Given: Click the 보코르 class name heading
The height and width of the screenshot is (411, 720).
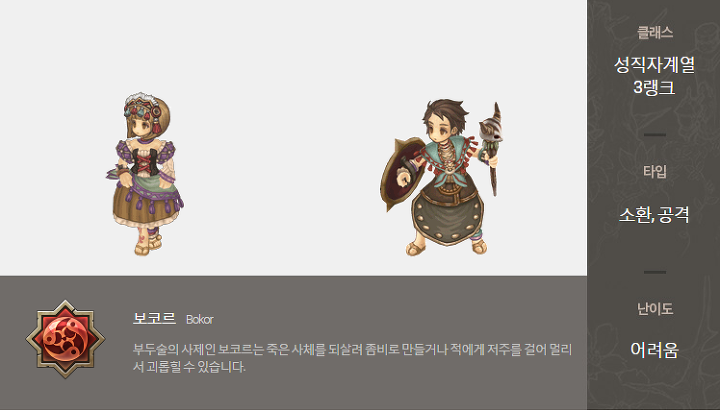Looking at the screenshot, I should pos(154,318).
